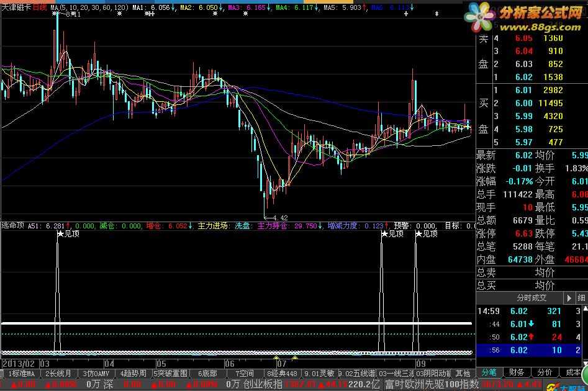Screen dimensions: 588x391
Task: Click the 逃命顶 indicator name
Action: click(x=13, y=225)
